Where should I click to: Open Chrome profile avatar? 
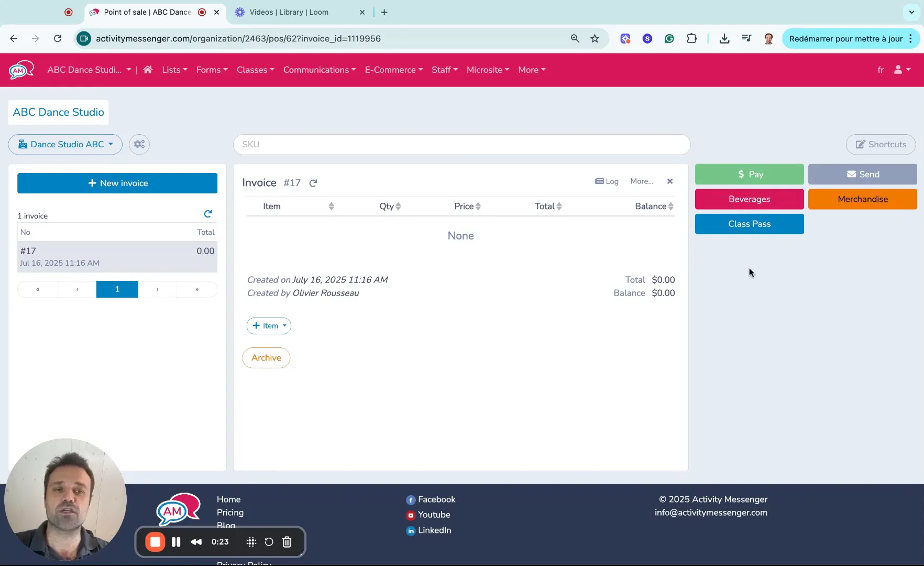(768, 39)
